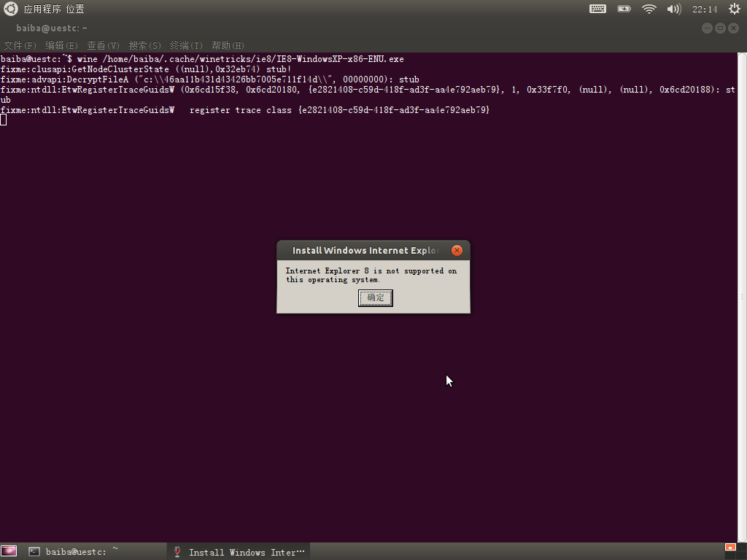Open the battery status indicator
The width and height of the screenshot is (747, 560).
pos(624,9)
